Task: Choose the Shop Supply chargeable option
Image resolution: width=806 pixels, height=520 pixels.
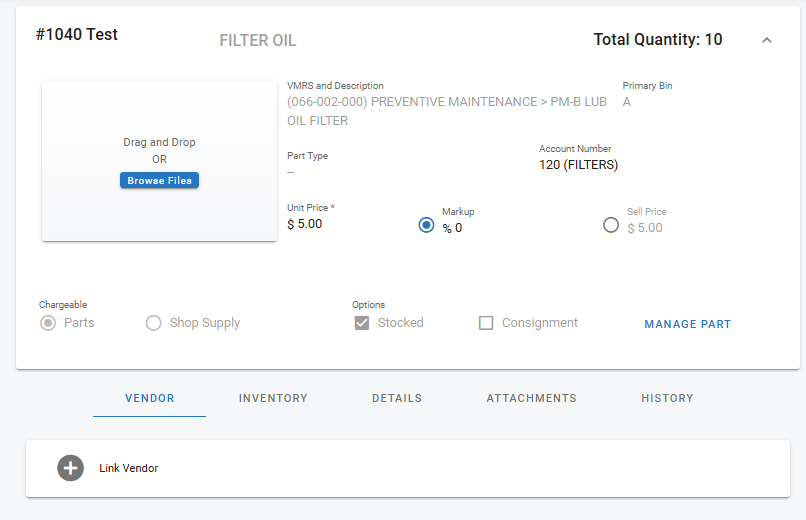Action: coord(154,323)
